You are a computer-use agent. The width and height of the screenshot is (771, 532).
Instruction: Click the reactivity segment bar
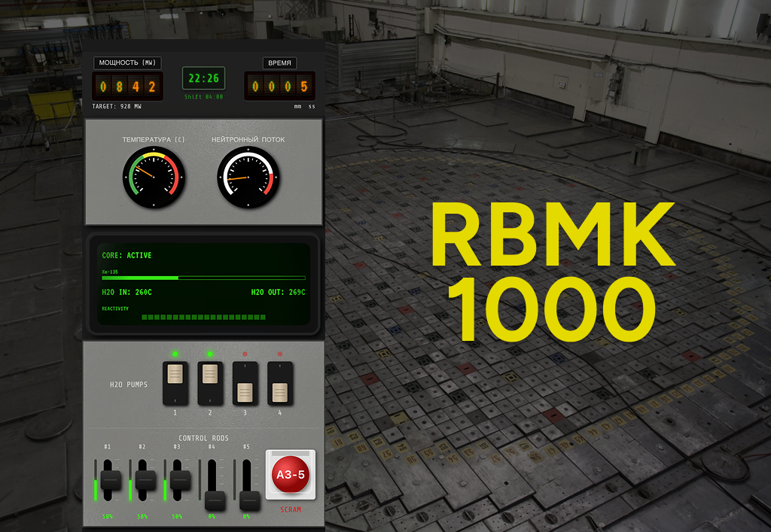[203, 318]
